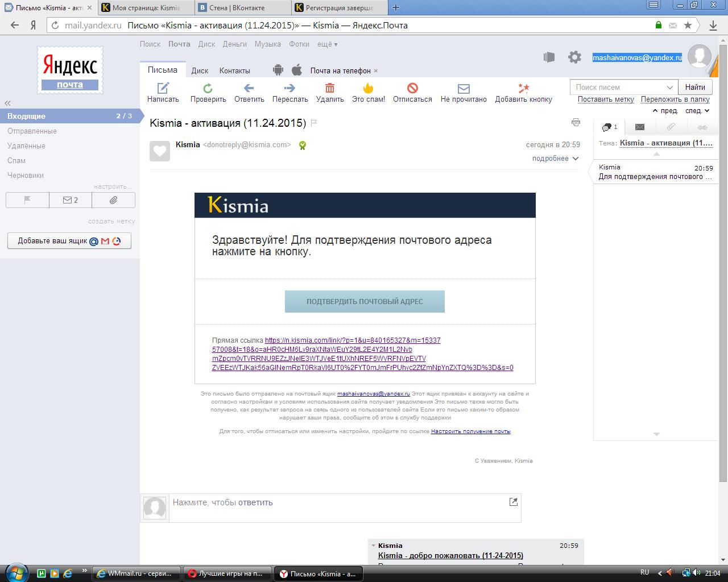Delete the message with Удалить trash icon
Viewport: 728px width, 582px height.
pyautogui.click(x=330, y=88)
